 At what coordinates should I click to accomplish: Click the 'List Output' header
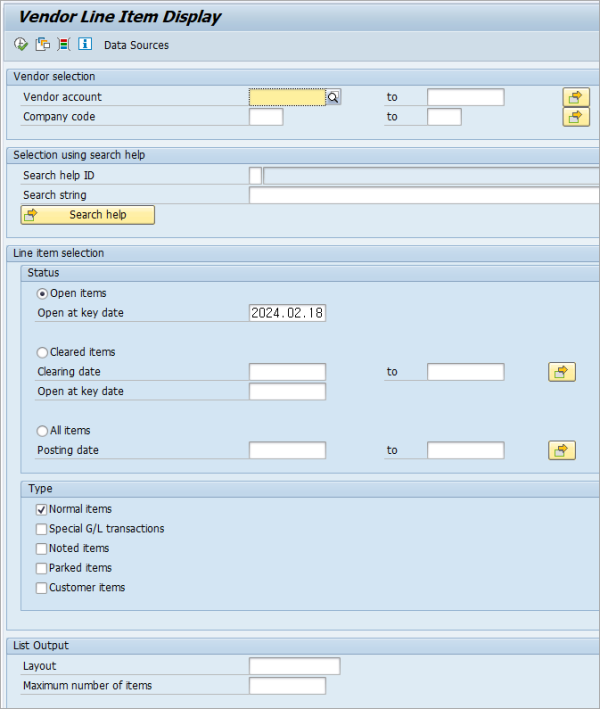coord(41,646)
